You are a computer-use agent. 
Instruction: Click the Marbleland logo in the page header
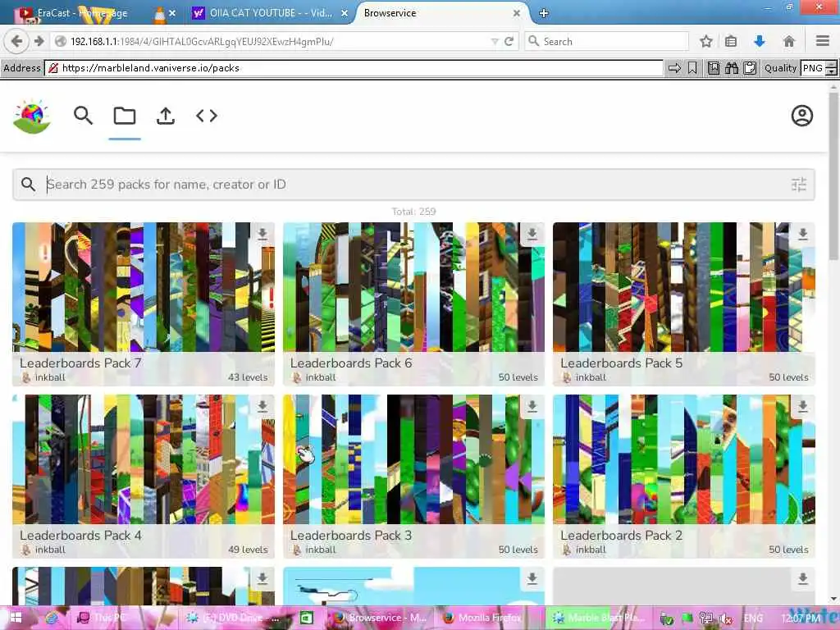point(32,116)
